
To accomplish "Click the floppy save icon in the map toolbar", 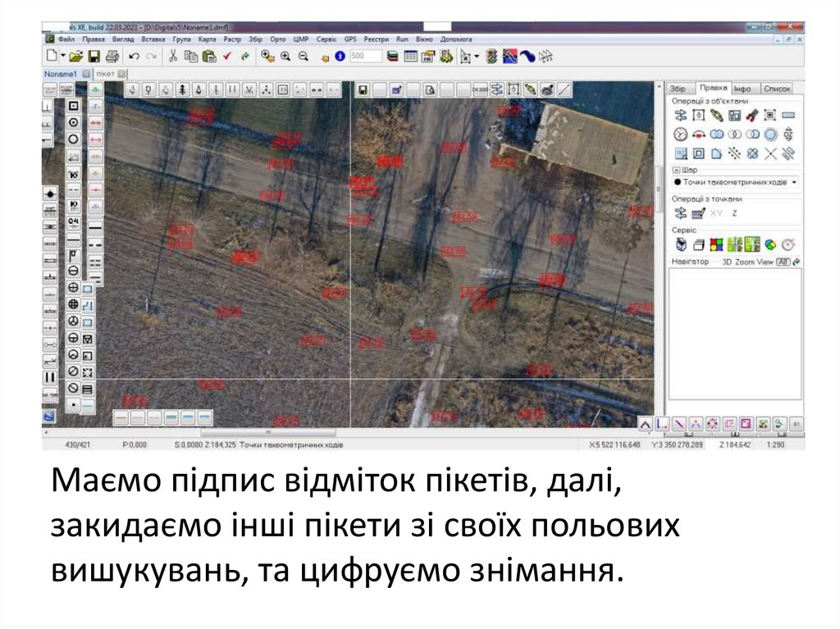I will click(363, 90).
